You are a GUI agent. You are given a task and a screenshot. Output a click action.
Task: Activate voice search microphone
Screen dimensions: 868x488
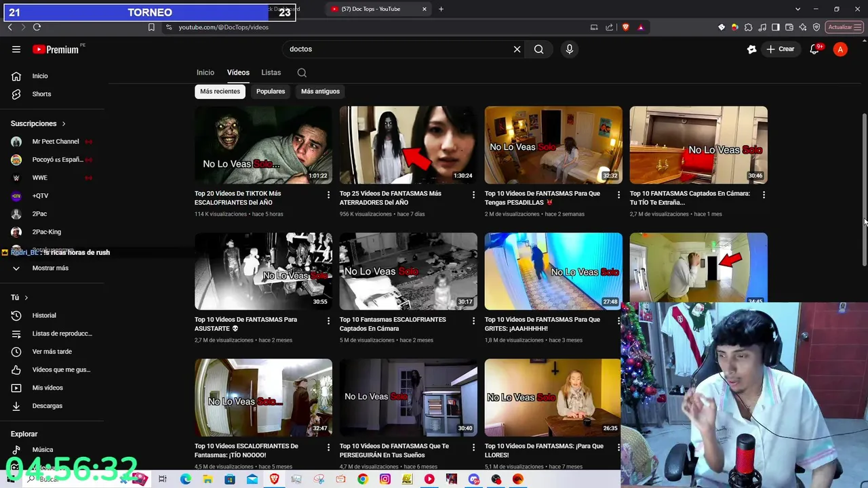(x=570, y=49)
